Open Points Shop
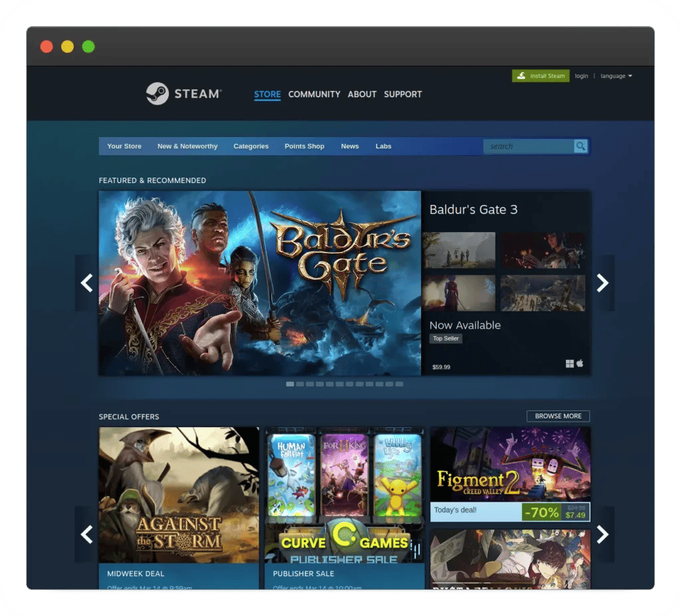The image size is (681, 616). tap(305, 146)
